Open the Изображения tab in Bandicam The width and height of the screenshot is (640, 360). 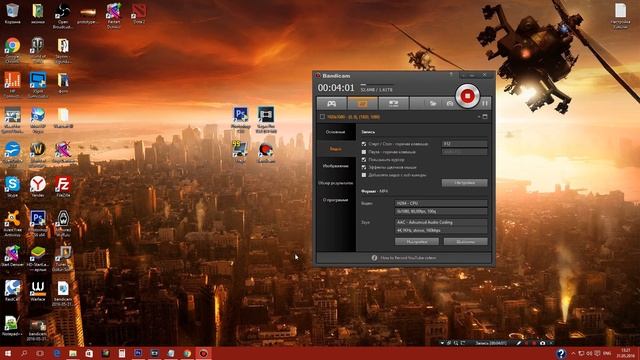(336, 166)
